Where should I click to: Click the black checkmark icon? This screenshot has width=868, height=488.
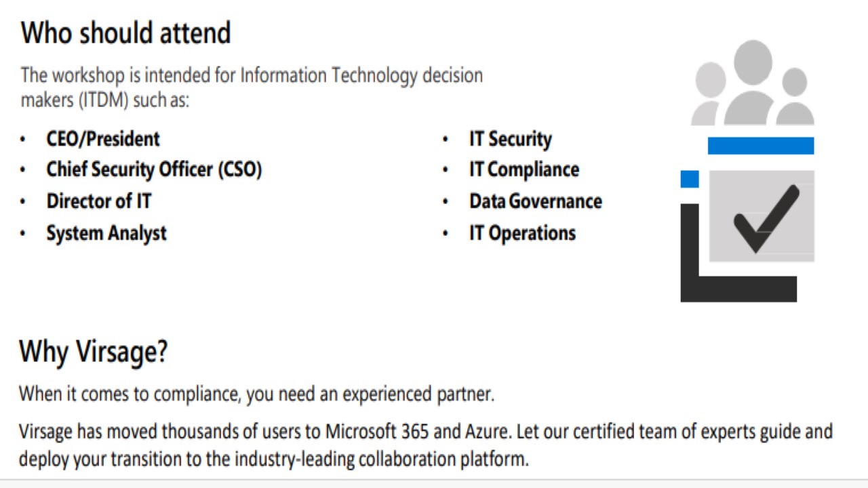766,219
